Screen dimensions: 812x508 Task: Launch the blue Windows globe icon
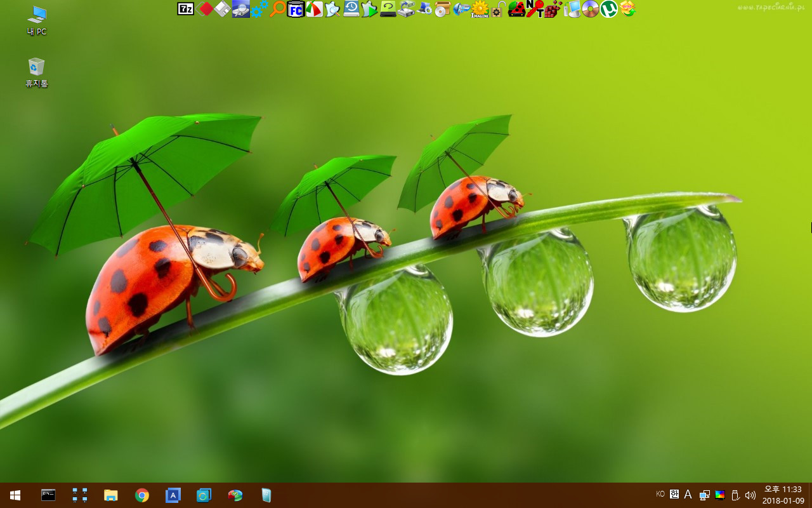461,9
